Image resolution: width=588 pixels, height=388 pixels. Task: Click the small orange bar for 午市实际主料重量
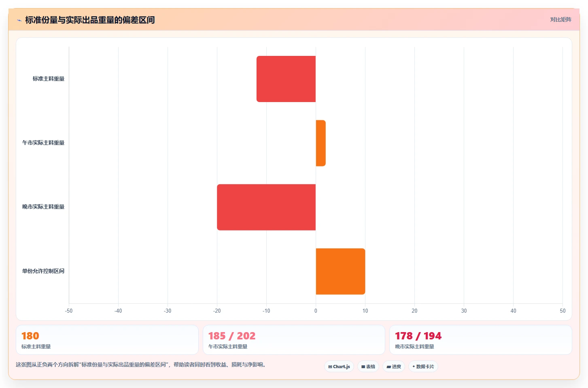[321, 143]
